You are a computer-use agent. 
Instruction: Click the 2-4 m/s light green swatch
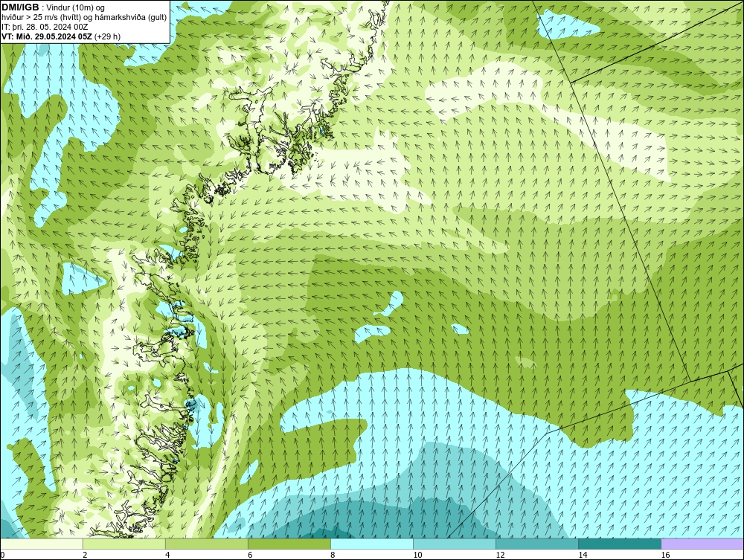click(x=124, y=544)
